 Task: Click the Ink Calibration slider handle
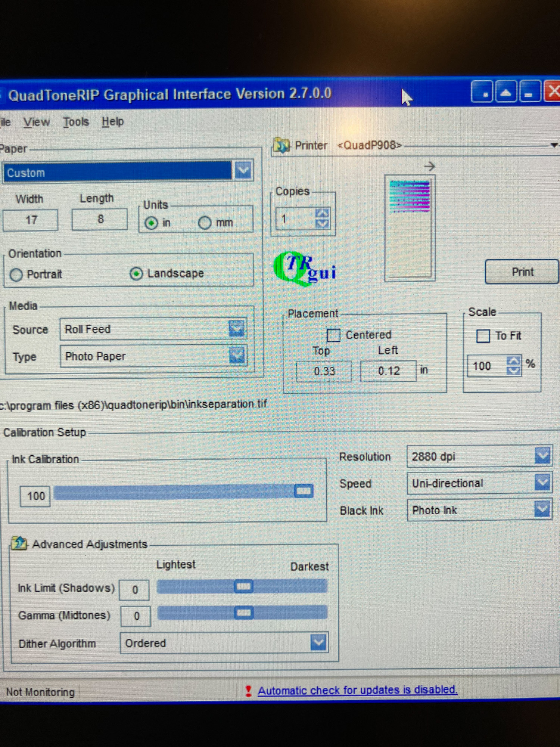(x=304, y=491)
